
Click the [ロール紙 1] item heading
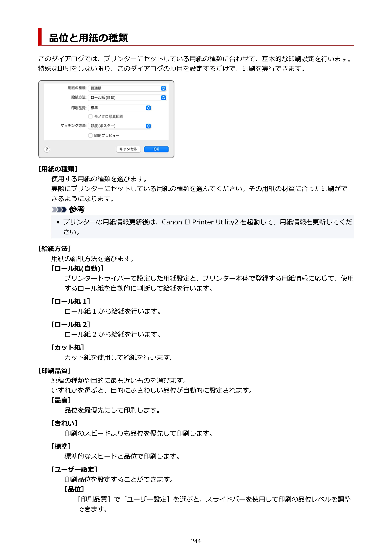pyautogui.click(x=71, y=301)
